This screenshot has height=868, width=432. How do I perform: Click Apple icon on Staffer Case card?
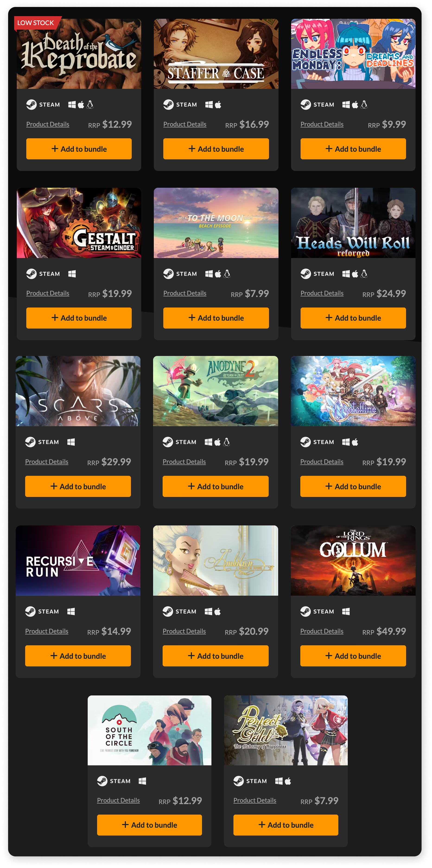pos(218,105)
